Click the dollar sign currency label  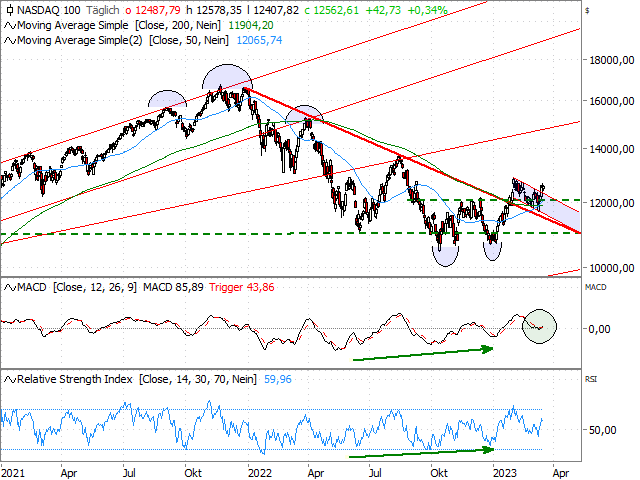(587, 11)
